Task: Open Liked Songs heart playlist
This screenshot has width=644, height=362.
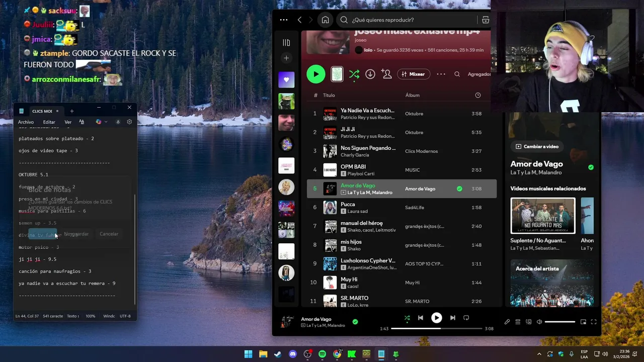Action: coord(286,79)
